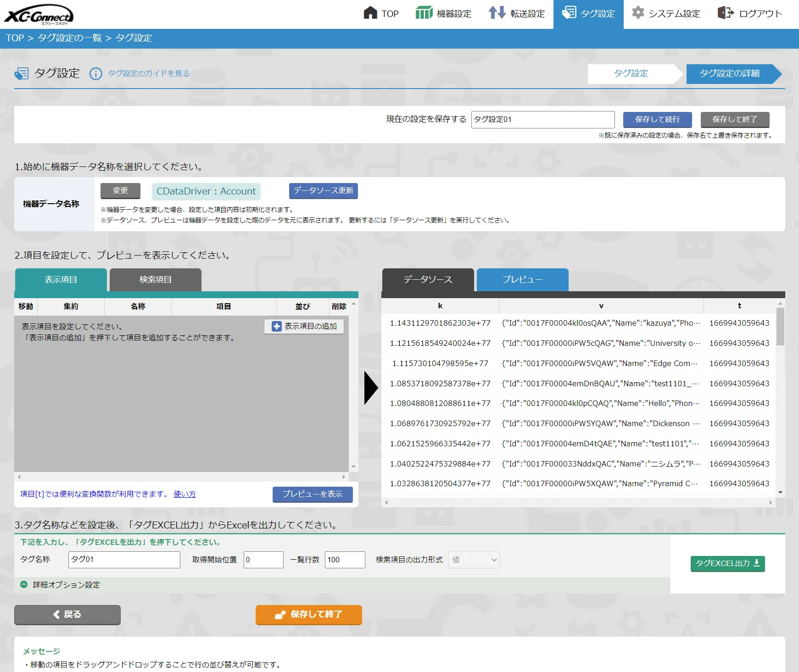Select タグ設定の詳細 step
The height and width of the screenshot is (672, 799).
tap(729, 74)
